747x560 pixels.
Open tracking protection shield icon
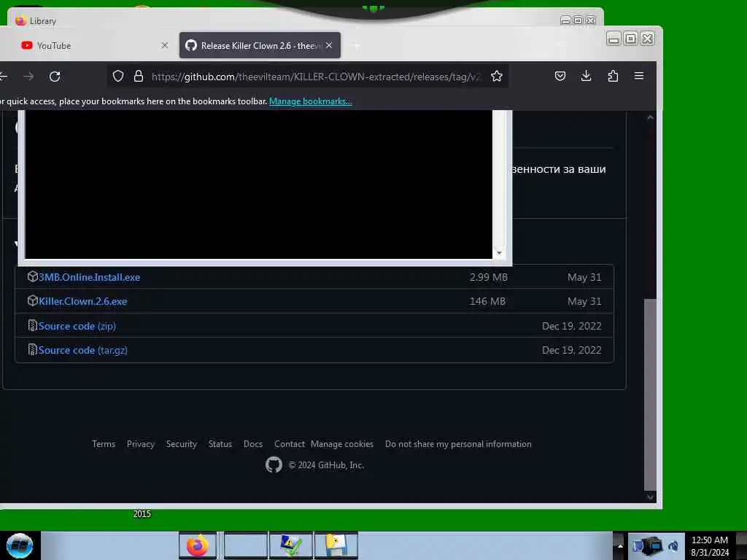point(118,76)
